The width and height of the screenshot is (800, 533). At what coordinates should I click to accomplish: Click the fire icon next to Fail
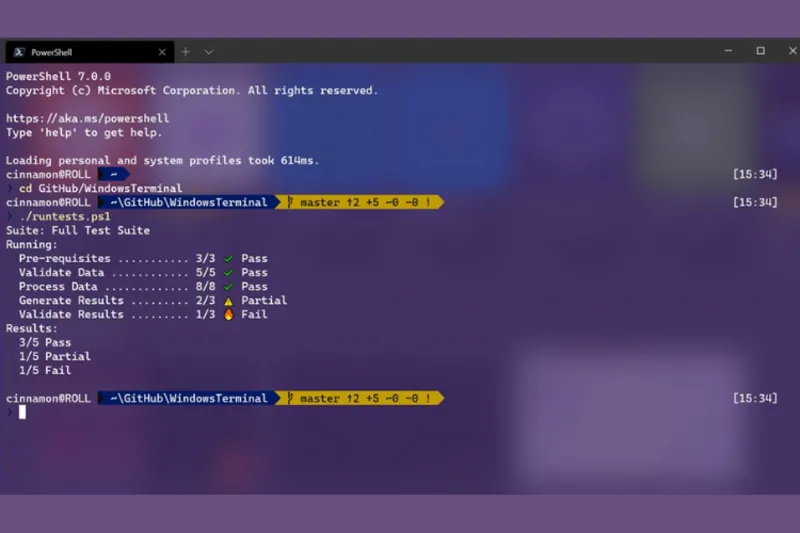coord(228,314)
